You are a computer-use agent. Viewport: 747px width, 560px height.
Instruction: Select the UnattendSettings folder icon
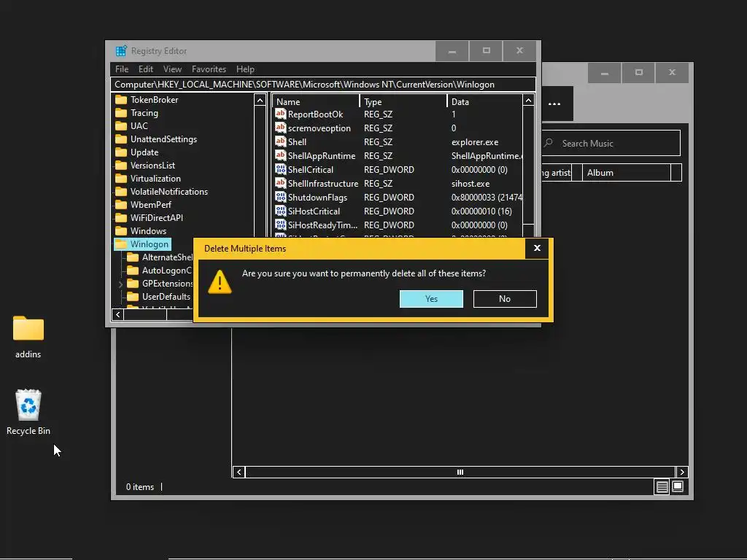pyautogui.click(x=122, y=139)
